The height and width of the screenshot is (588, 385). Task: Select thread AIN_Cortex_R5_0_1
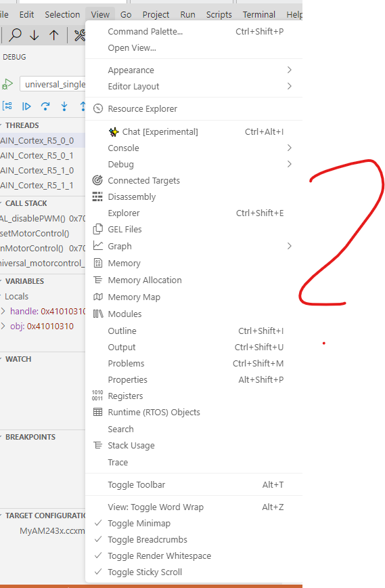[x=43, y=156]
